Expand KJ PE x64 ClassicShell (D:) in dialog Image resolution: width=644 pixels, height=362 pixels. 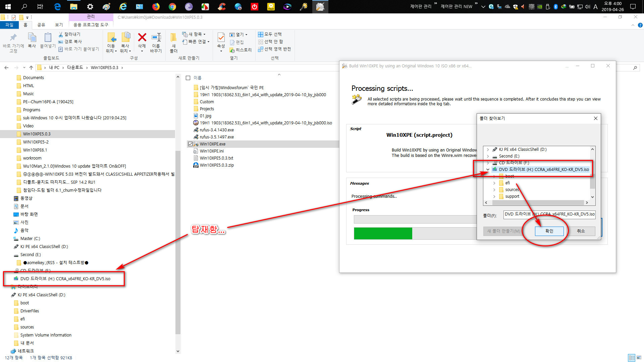pos(488,149)
